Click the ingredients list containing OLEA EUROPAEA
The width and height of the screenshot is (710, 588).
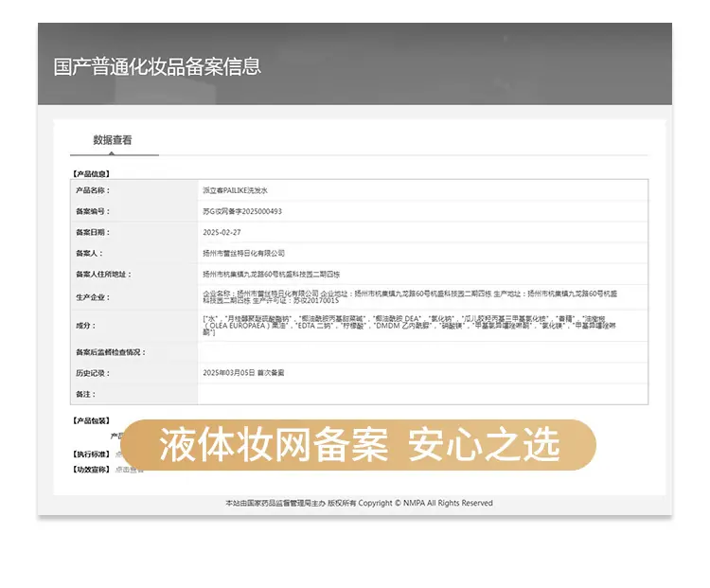click(x=409, y=326)
